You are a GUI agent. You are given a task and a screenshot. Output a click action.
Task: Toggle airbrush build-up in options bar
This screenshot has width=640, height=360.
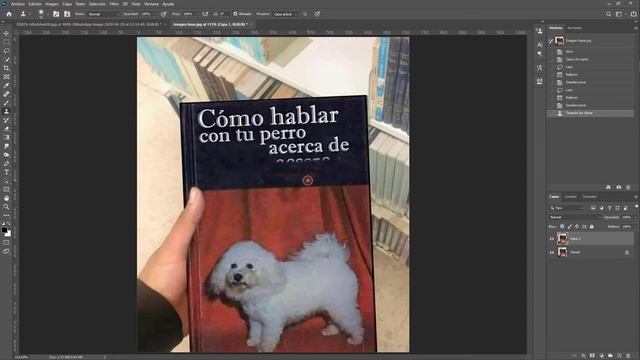(x=205, y=14)
